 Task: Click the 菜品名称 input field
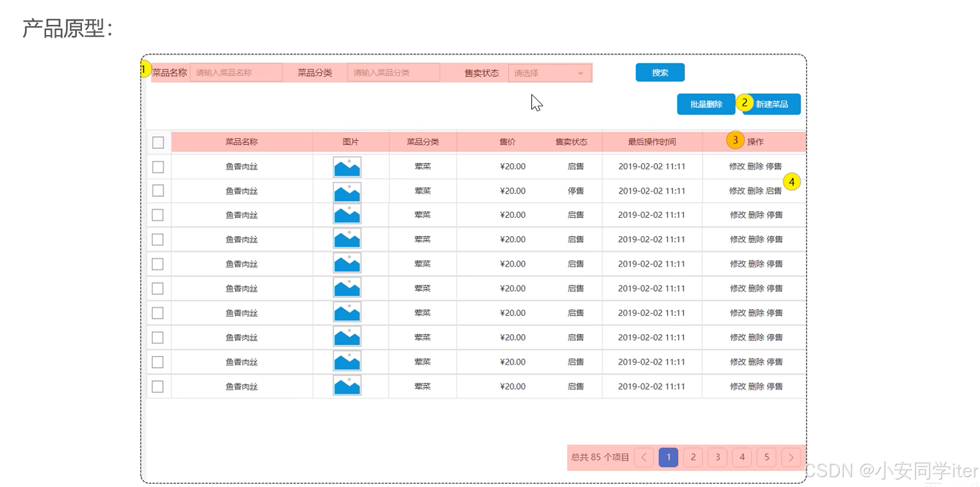[x=236, y=73]
